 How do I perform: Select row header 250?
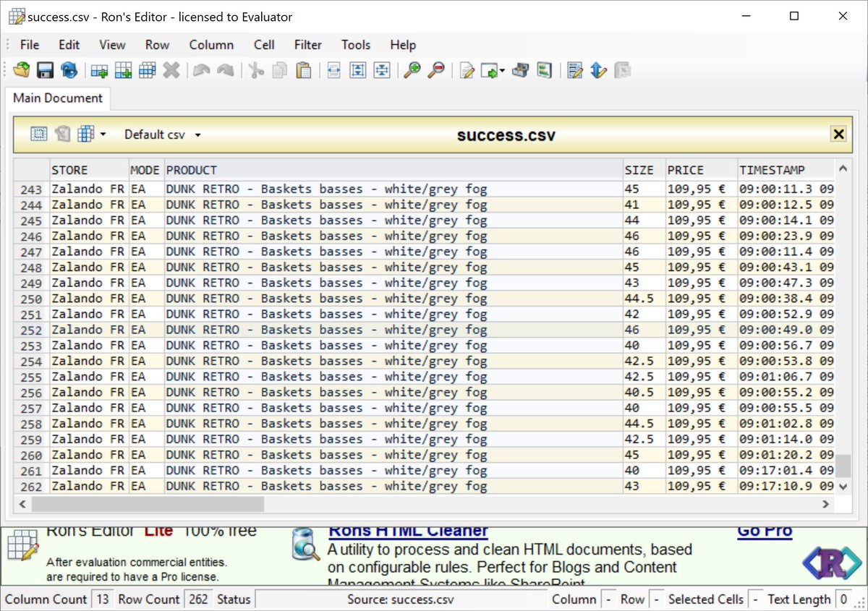[32, 299]
